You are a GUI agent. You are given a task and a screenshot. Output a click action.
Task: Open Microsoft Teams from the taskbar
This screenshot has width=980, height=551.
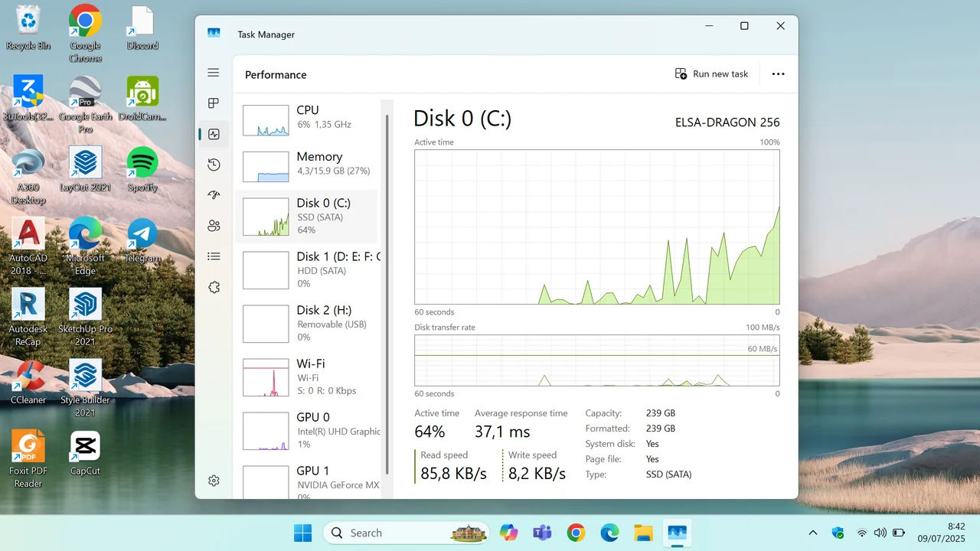(x=542, y=533)
